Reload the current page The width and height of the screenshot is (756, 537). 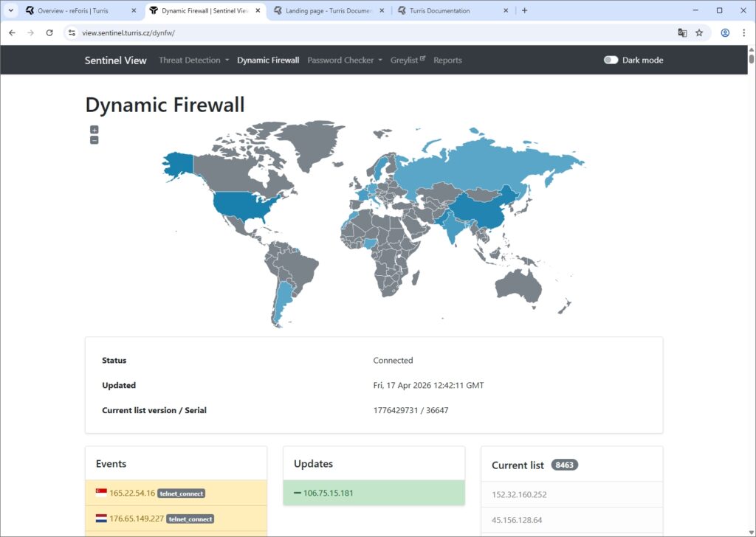pos(49,32)
